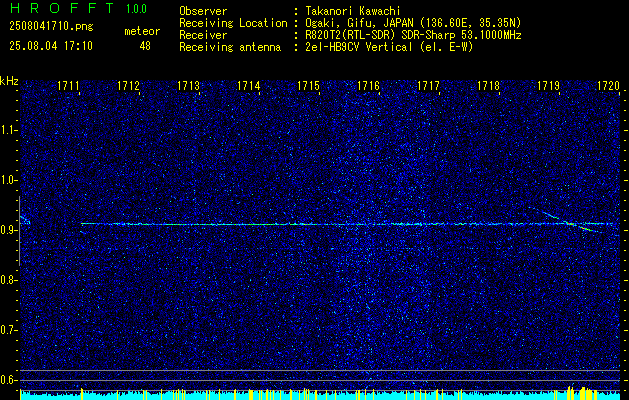Viewport: 629px width, 400px height.
Task: Click the 1720 time marker
Action: point(609,85)
